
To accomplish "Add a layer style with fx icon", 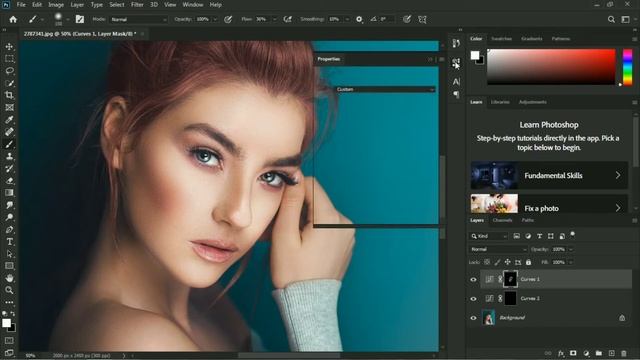I will point(561,353).
